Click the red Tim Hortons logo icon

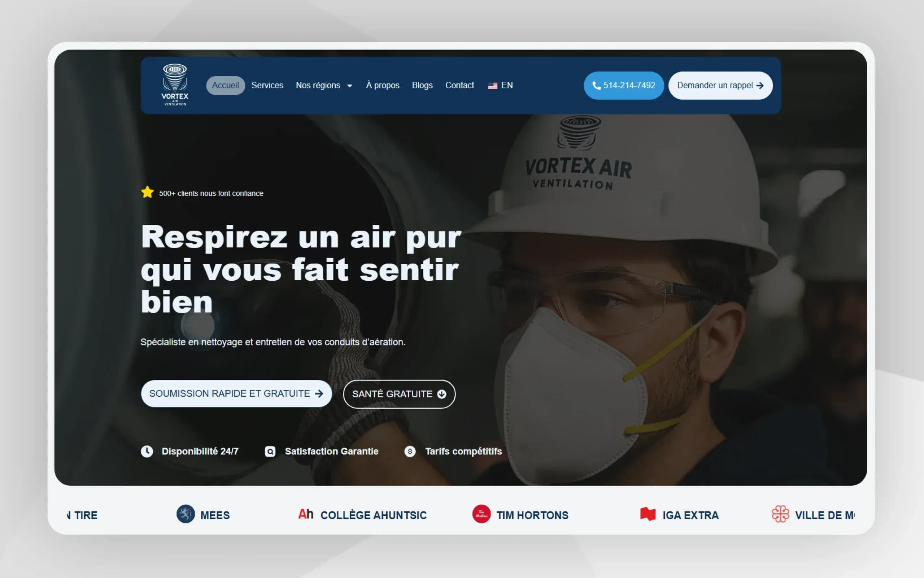click(x=481, y=514)
